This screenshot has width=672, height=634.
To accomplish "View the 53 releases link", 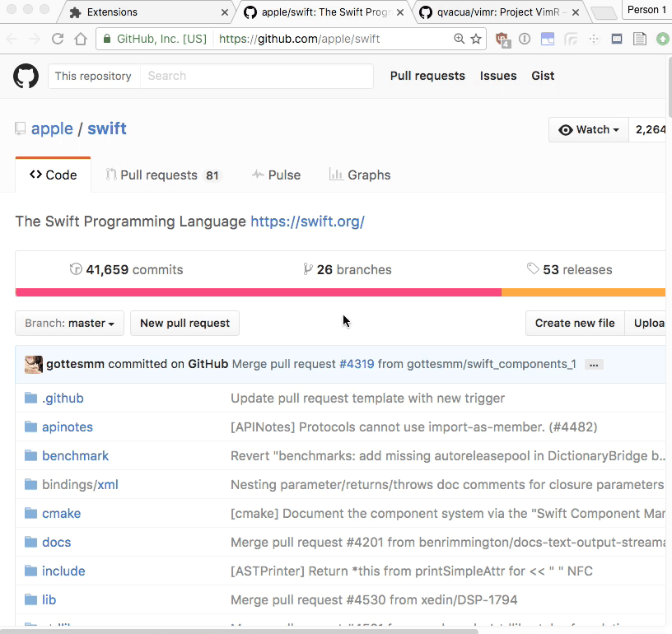I will [570, 269].
